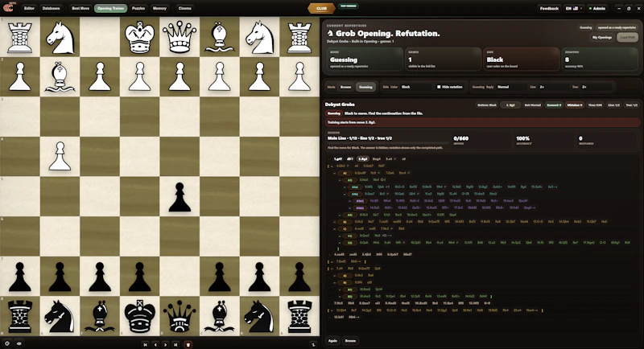Step back one move
This screenshot has width=644, height=349.
click(155, 345)
